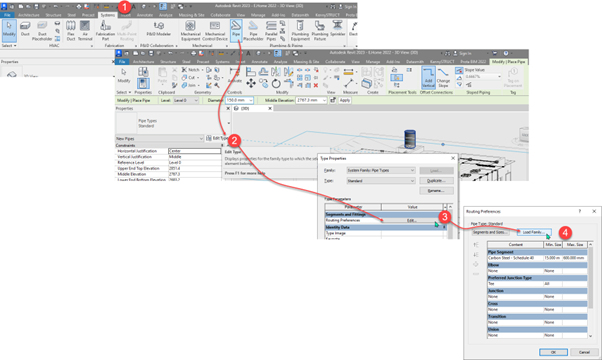Click the Tee cell under Preferred Junction Type
The image size is (602, 360).
click(515, 284)
